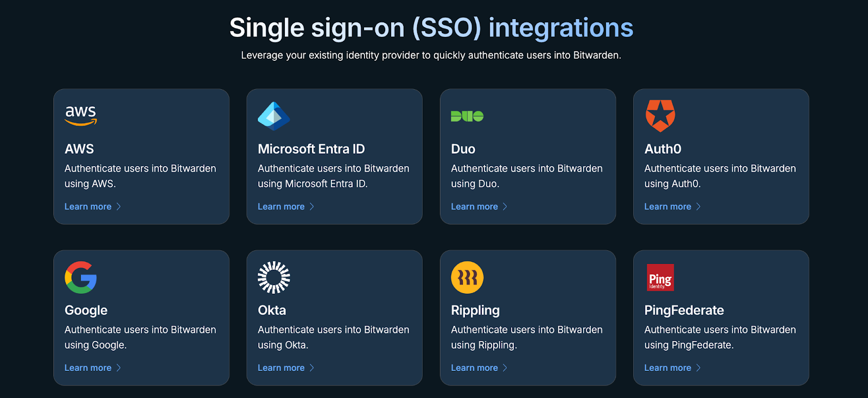Open Learn more for PingFederate
The height and width of the screenshot is (398, 868).
[667, 368]
